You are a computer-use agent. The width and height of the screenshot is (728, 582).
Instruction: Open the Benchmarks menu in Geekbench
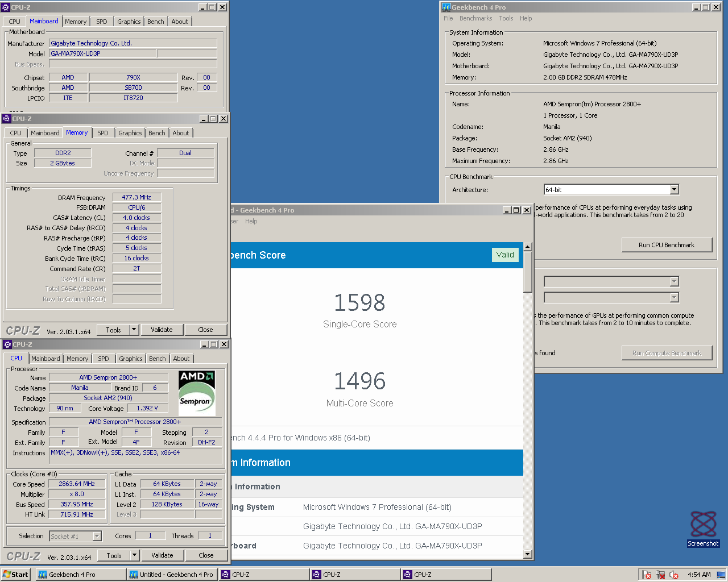click(x=476, y=18)
